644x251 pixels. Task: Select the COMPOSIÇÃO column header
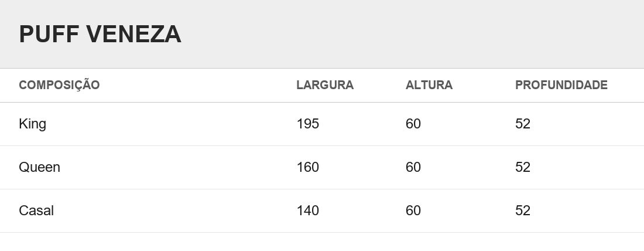pyautogui.click(x=59, y=85)
